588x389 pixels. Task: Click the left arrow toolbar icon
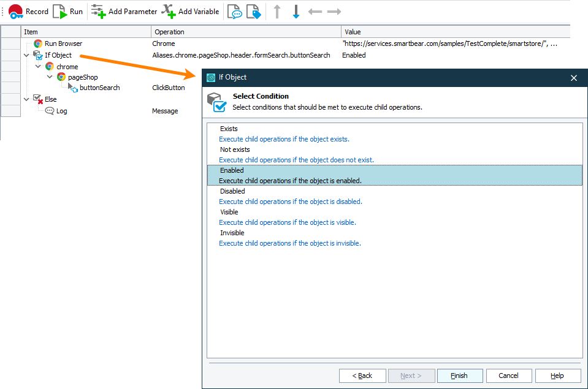coord(315,12)
